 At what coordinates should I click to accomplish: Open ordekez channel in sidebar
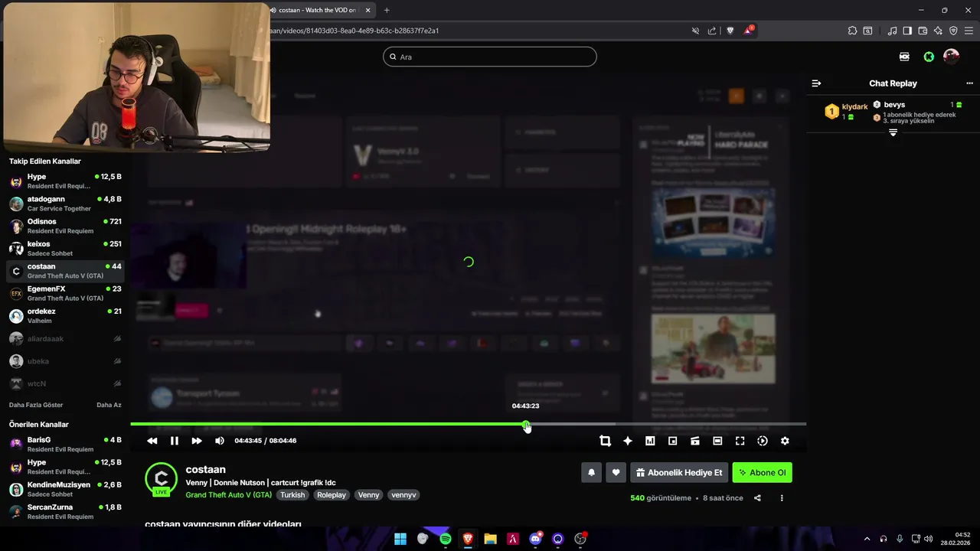65,316
